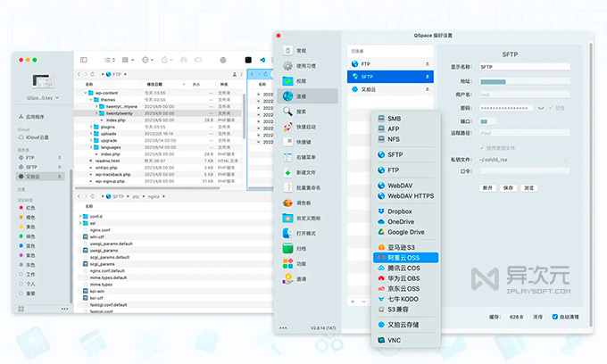Open the 调色板 palette preferences icon
The width and height of the screenshot is (607, 364).
287,203
